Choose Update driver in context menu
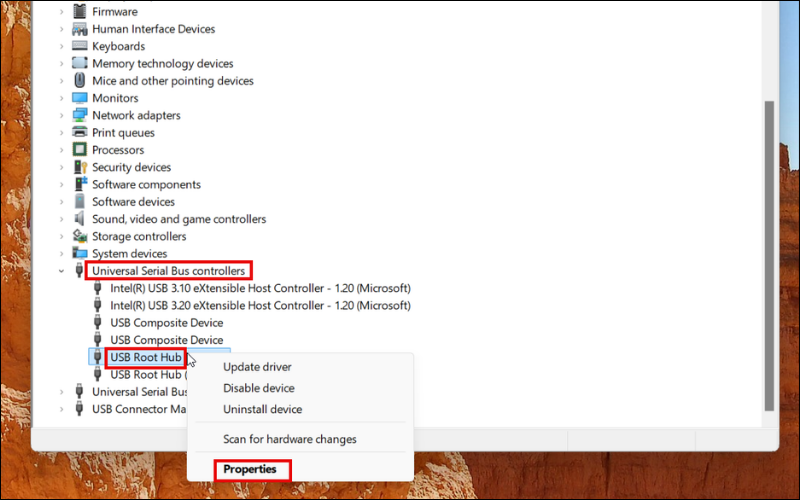 click(x=257, y=367)
